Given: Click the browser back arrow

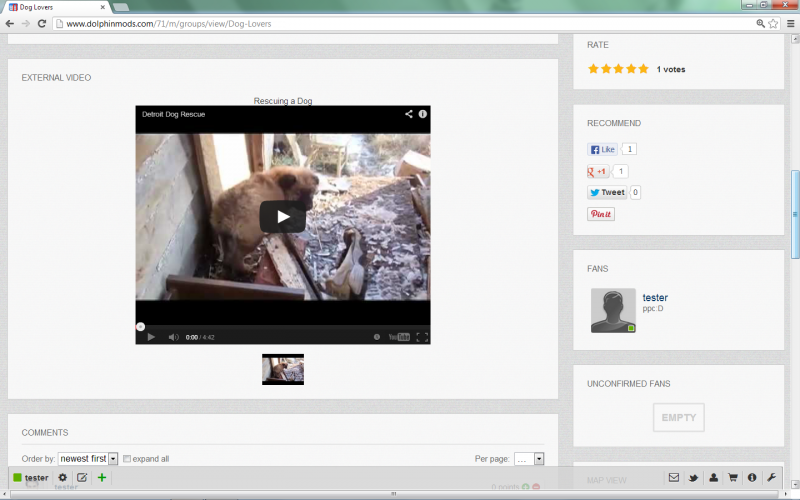Looking at the screenshot, I should click(x=9, y=23).
